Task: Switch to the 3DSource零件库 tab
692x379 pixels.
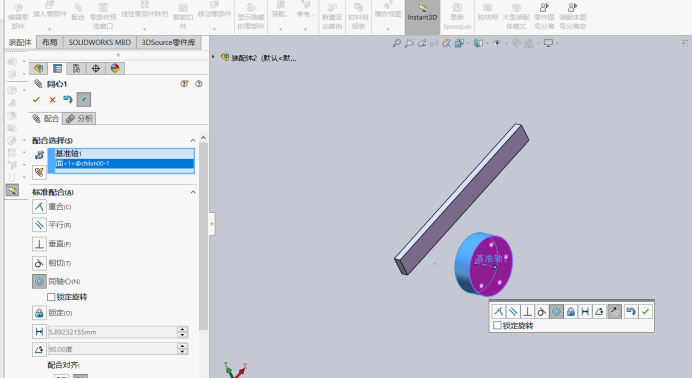Action: [x=169, y=42]
